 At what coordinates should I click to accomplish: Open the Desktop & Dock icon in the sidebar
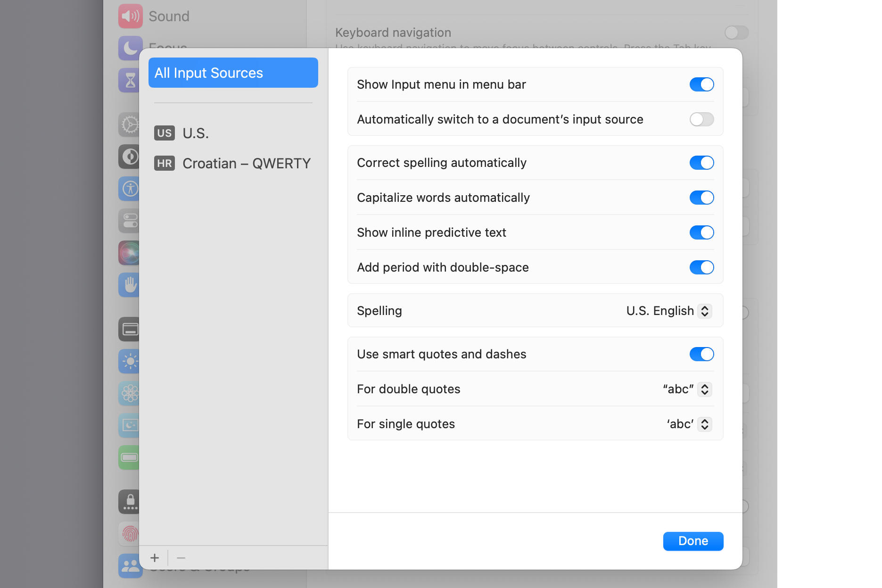(x=128, y=329)
